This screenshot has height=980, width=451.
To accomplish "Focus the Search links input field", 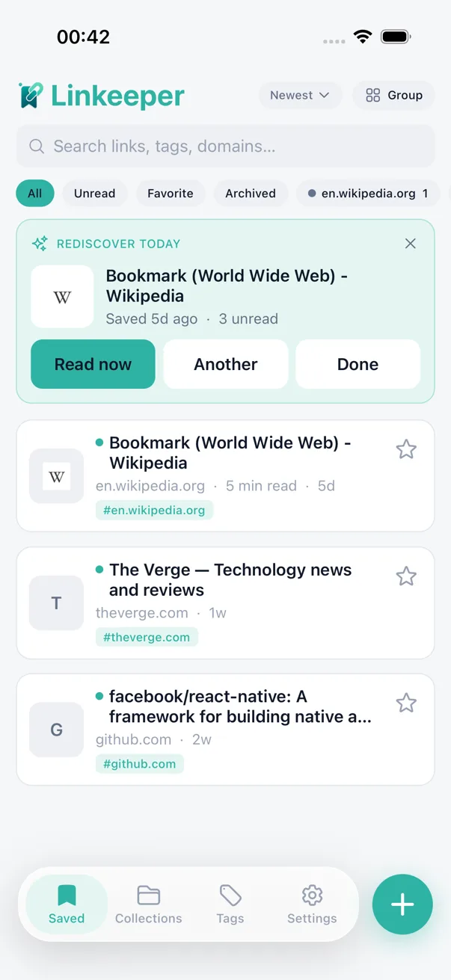I will point(226,147).
